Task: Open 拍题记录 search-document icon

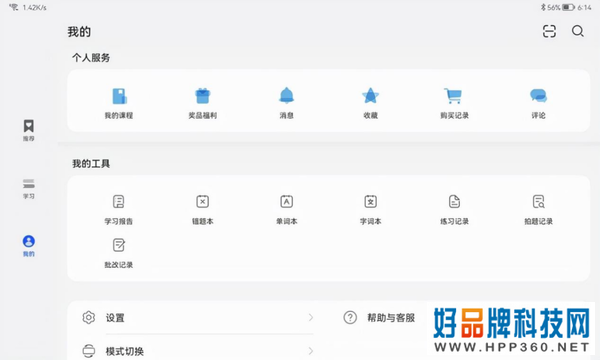Action: [x=538, y=201]
